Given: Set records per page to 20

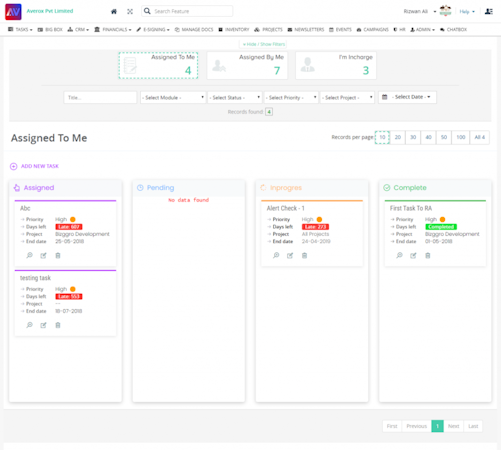Looking at the screenshot, I should (x=398, y=137).
